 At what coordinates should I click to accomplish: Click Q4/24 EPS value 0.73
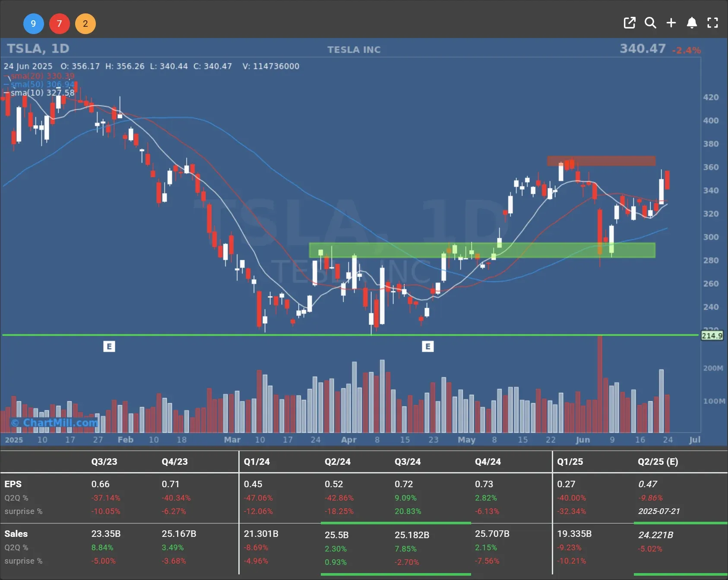pos(484,484)
